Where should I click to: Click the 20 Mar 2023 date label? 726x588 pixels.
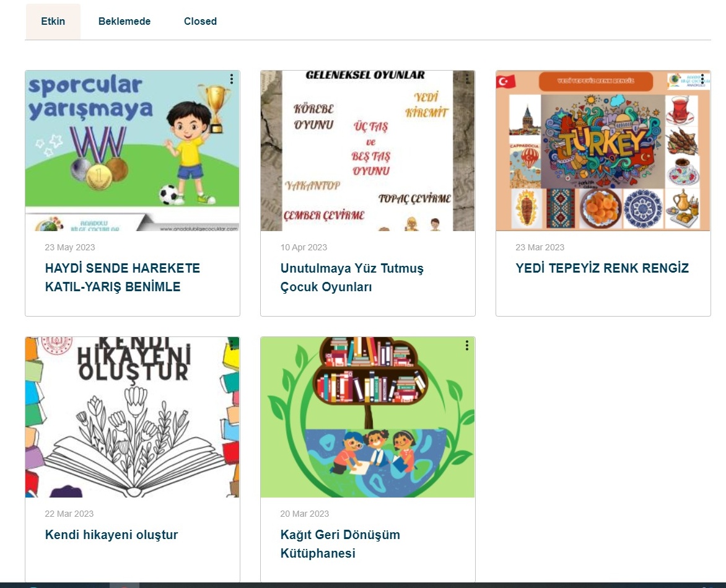[x=305, y=514]
